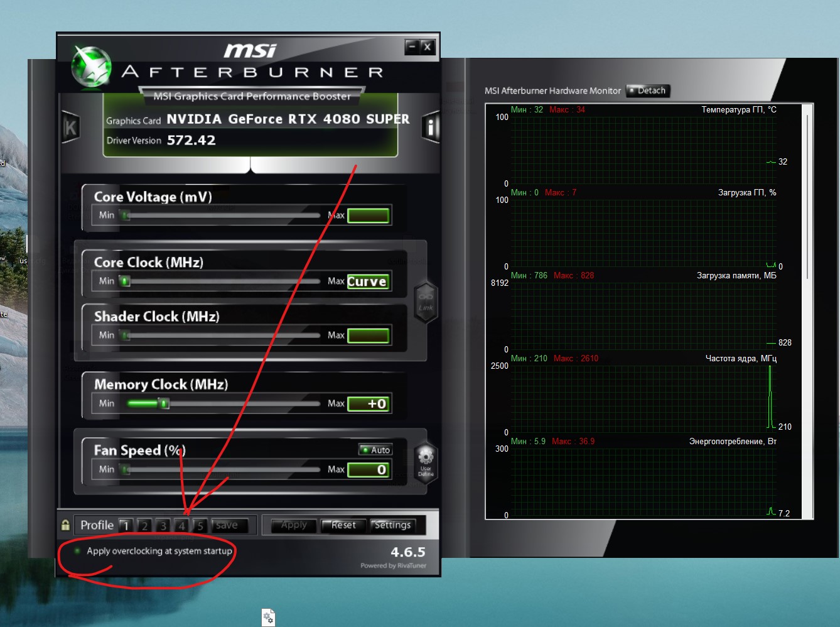The image size is (840, 627).
Task: Select profile slot 4
Action: 181,525
